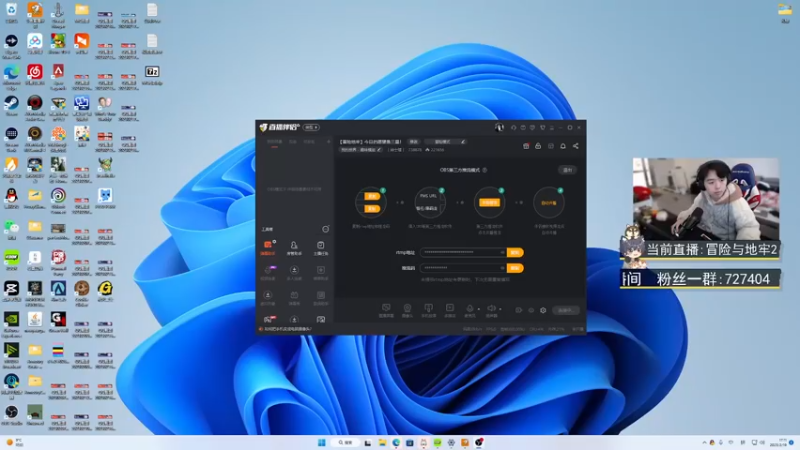
Task: Open the streamer task toolbox tool
Action: pyautogui.click(x=320, y=248)
